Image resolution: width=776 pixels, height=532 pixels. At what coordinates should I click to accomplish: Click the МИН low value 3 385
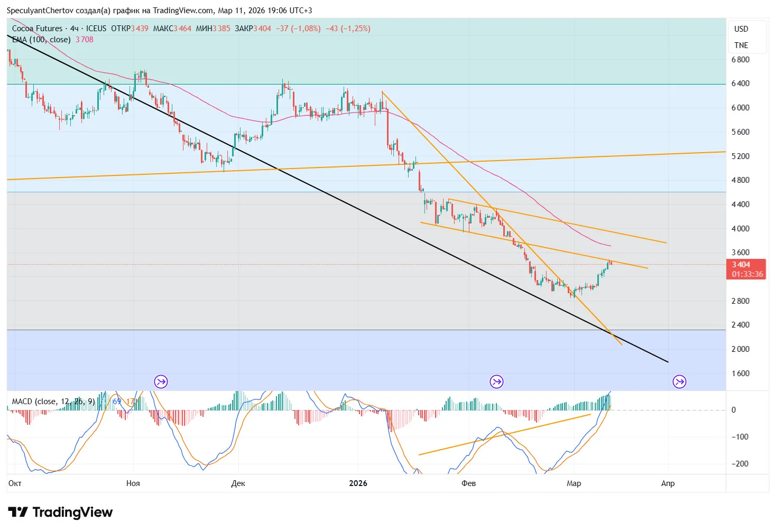coord(221,29)
